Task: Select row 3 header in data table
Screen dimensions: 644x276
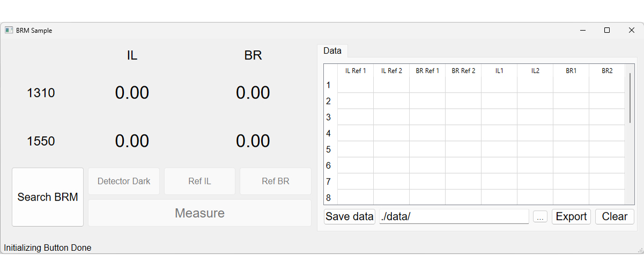Action: pyautogui.click(x=330, y=117)
